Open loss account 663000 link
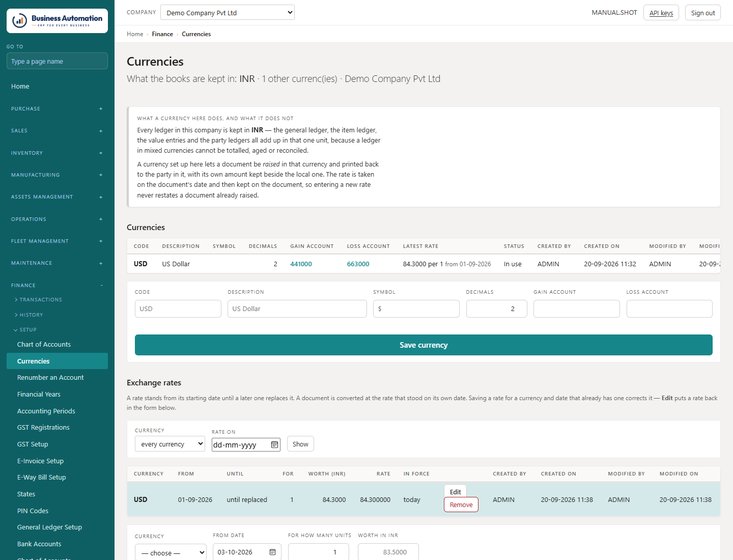This screenshot has width=733, height=560. 358,264
